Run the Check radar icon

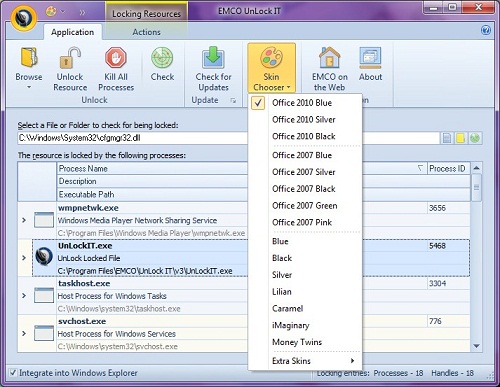pyautogui.click(x=162, y=57)
